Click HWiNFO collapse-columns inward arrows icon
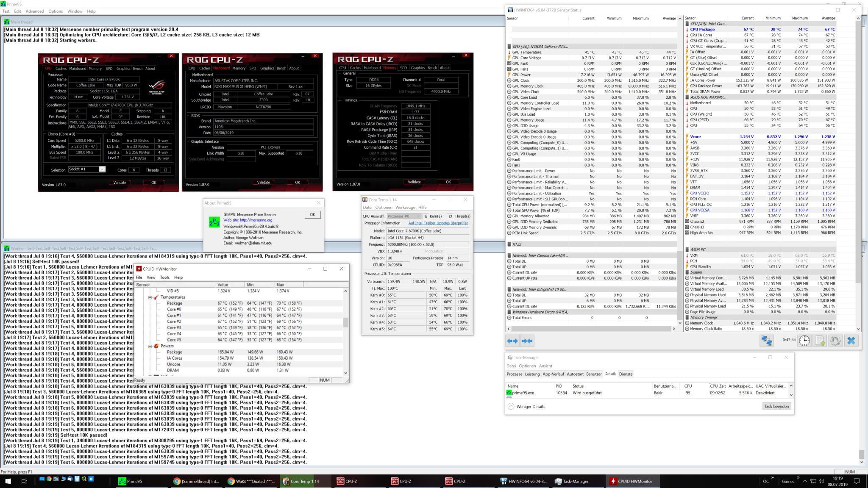Image resolution: width=868 pixels, height=488 pixels. [527, 341]
